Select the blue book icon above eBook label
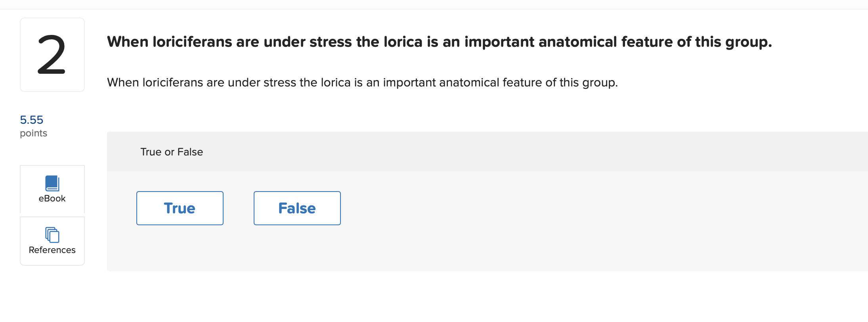 [x=52, y=184]
